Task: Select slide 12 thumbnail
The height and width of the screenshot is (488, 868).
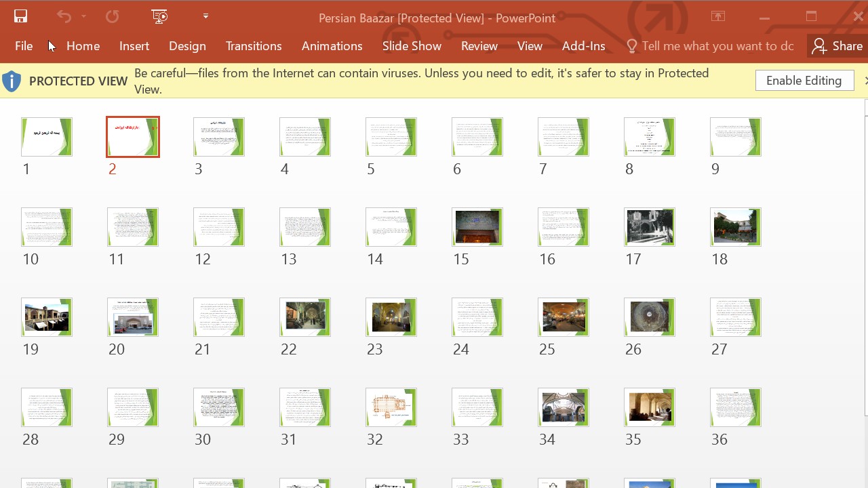Action: point(219,227)
